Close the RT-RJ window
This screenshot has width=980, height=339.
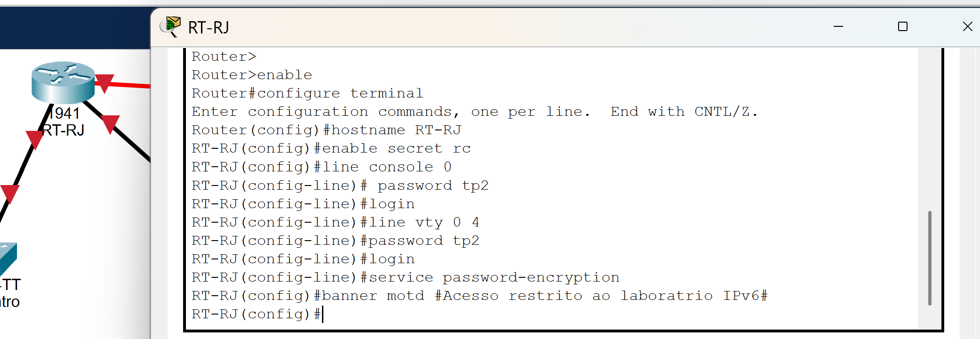click(x=967, y=27)
